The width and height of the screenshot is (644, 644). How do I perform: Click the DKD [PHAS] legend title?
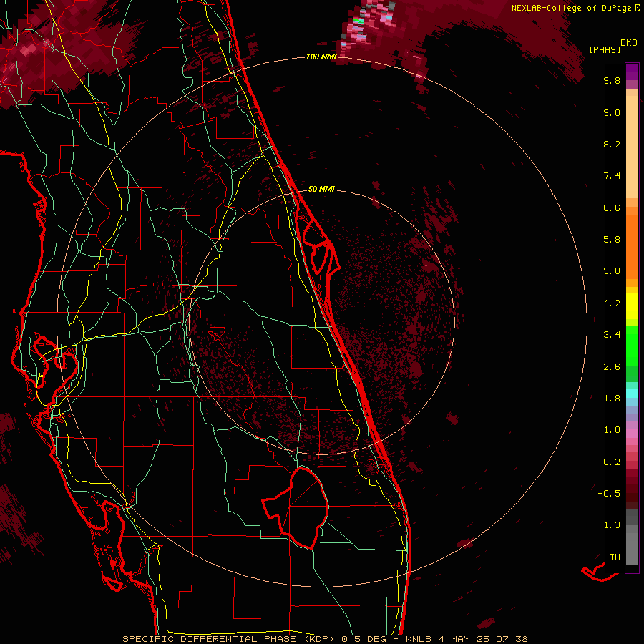(613, 46)
